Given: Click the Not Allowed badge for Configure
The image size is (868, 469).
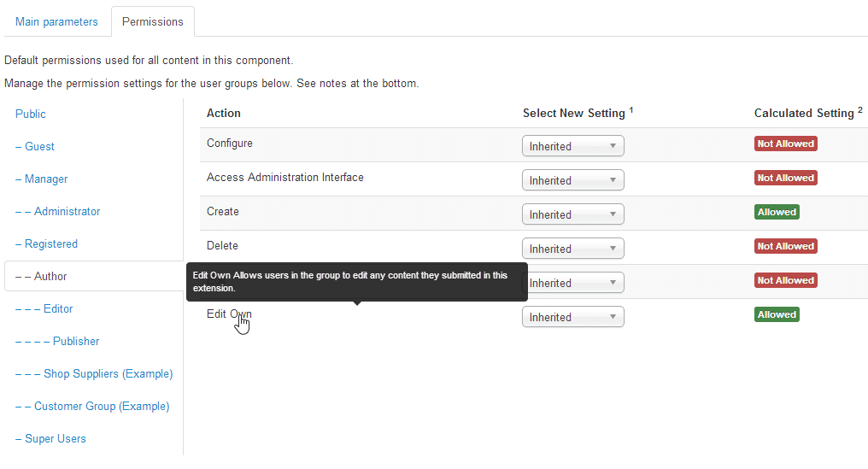Looking at the screenshot, I should [x=785, y=144].
